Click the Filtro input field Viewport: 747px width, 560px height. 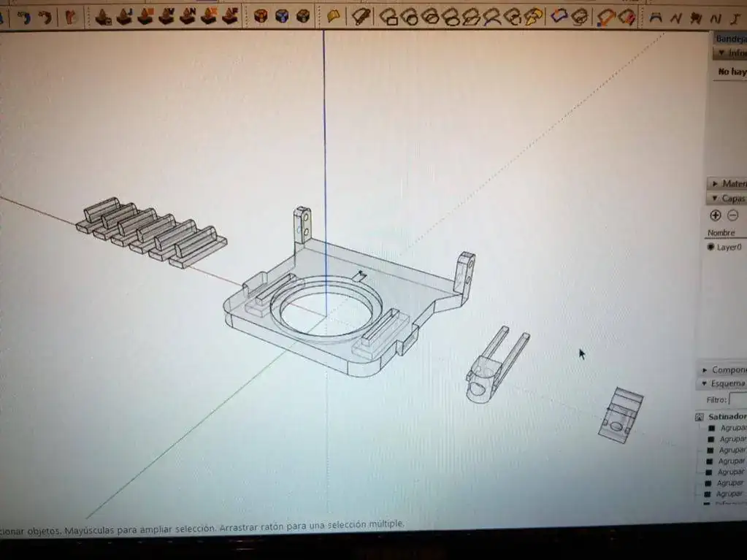[x=738, y=400]
